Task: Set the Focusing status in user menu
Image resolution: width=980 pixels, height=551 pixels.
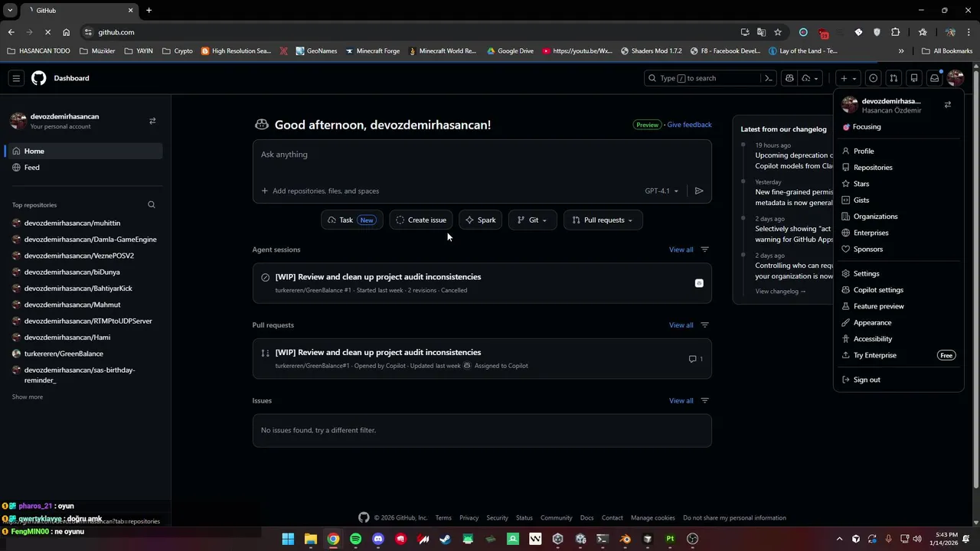Action: pyautogui.click(x=898, y=127)
